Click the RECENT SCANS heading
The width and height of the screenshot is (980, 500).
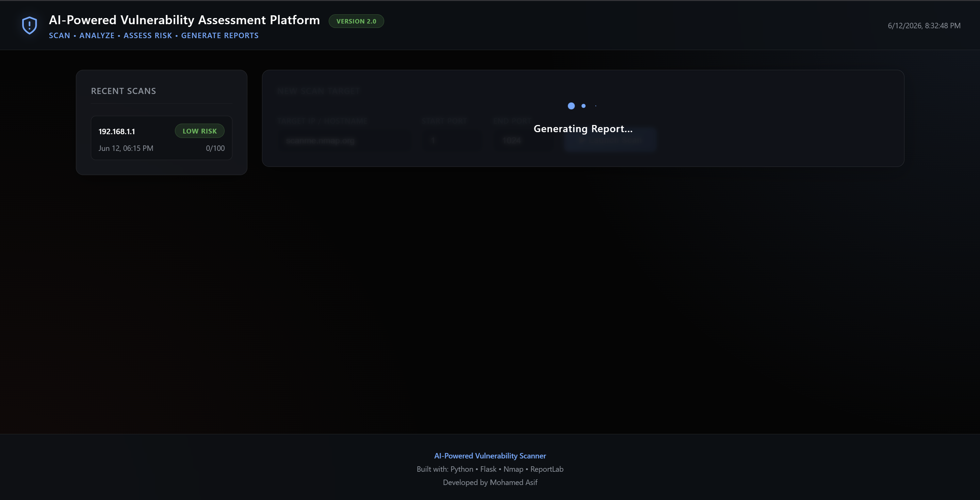point(124,91)
